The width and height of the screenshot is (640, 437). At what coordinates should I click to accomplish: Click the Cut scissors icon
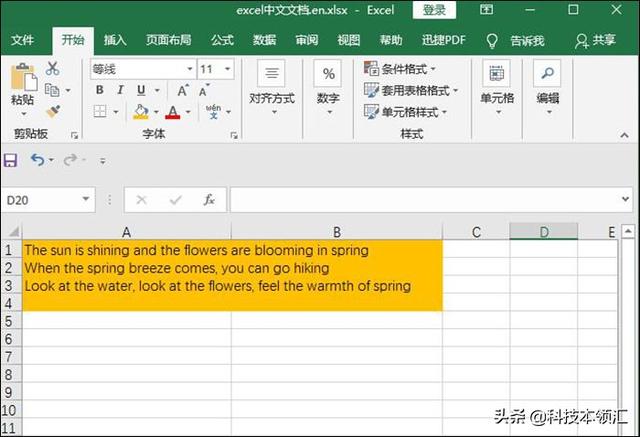53,69
